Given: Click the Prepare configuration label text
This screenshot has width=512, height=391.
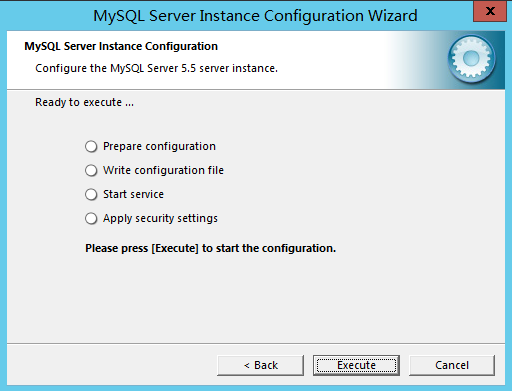Looking at the screenshot, I should [159, 146].
